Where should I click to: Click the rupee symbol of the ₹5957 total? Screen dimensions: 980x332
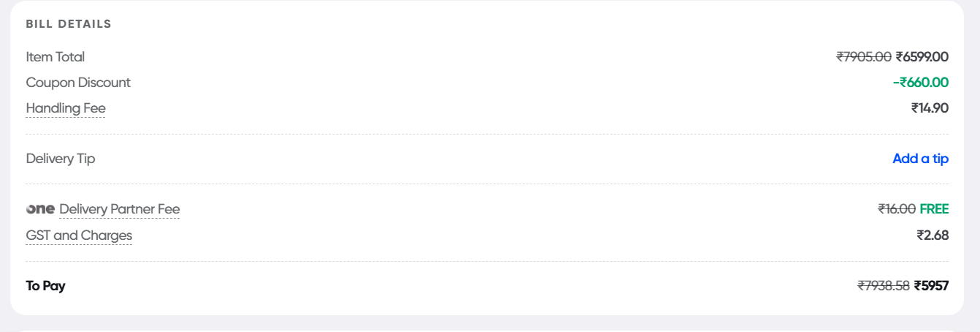tap(918, 286)
